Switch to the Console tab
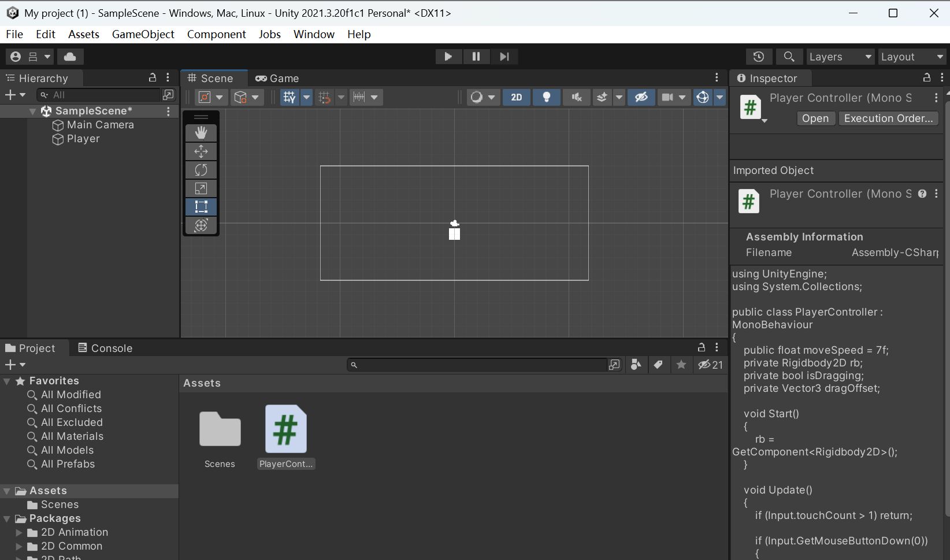The image size is (950, 560). tap(105, 348)
